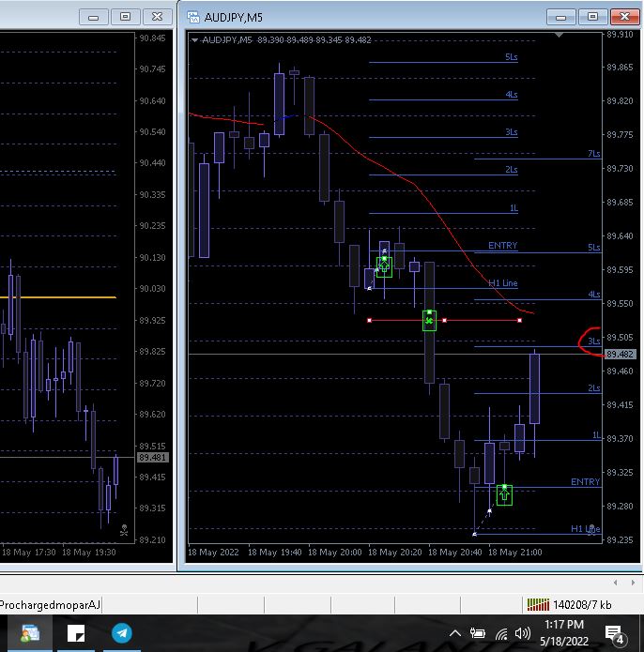Expand the AUDJPY,M5 chart header triangle
Viewport: 644px width, 652px height.
(x=194, y=40)
